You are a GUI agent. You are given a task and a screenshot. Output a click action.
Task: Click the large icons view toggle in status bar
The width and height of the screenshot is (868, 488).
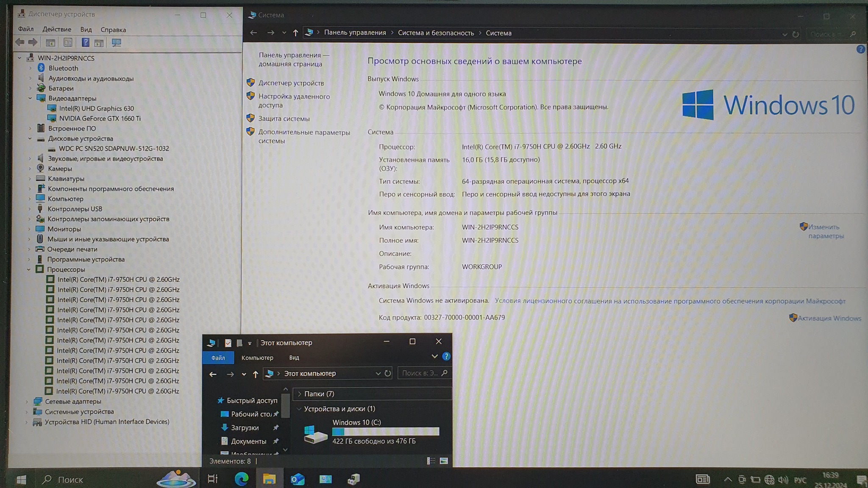444,461
